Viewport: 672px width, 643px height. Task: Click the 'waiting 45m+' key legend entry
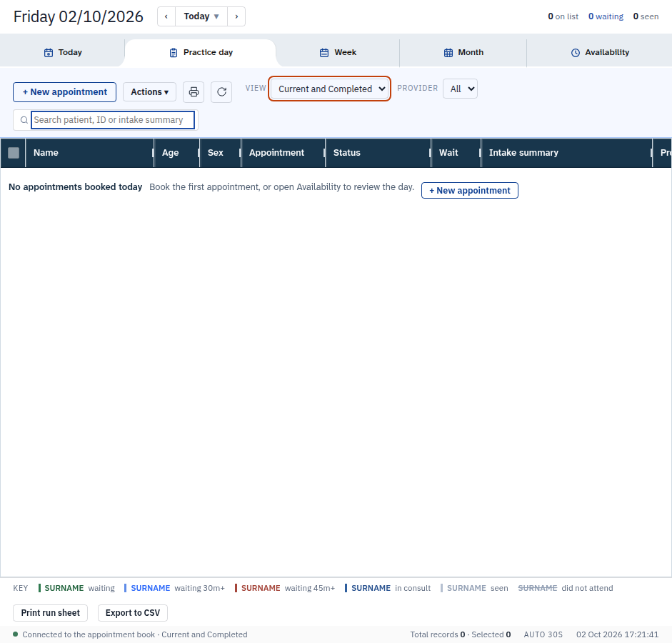click(285, 588)
